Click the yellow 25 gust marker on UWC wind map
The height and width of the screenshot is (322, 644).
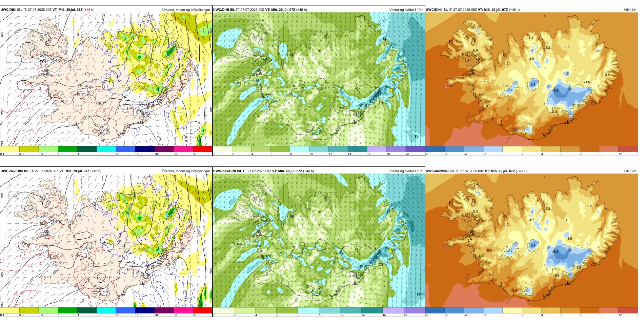[392, 89]
